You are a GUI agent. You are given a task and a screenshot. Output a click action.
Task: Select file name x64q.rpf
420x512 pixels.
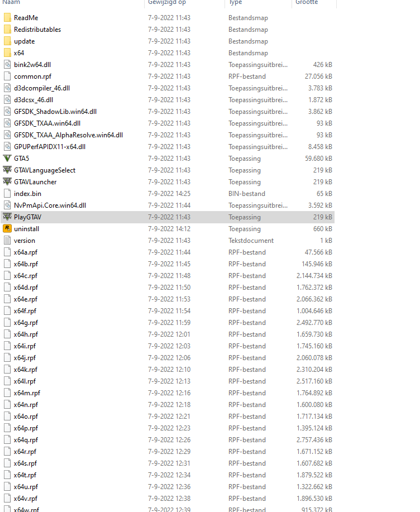tap(26, 441)
